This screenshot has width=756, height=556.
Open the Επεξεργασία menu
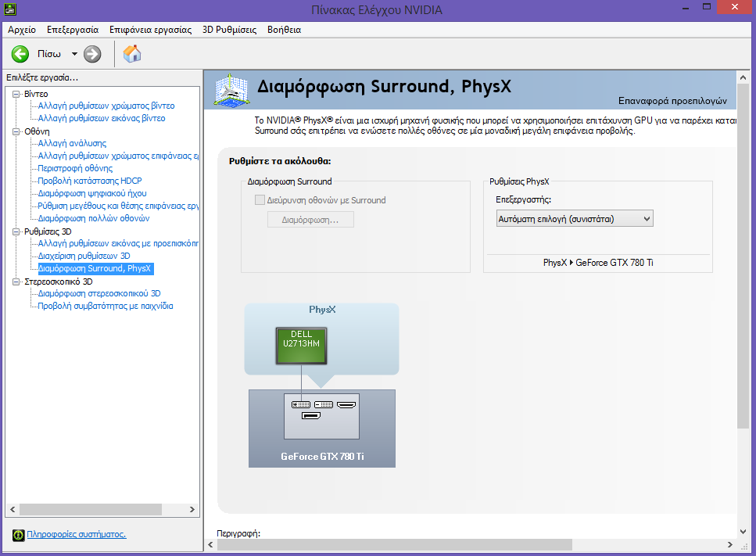[x=73, y=30]
